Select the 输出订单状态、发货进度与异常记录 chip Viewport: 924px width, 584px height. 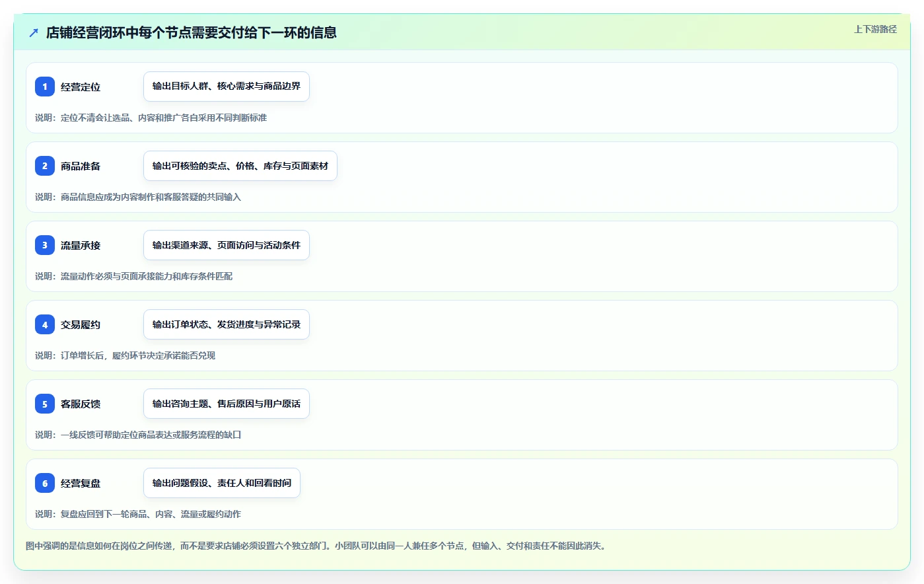click(227, 324)
